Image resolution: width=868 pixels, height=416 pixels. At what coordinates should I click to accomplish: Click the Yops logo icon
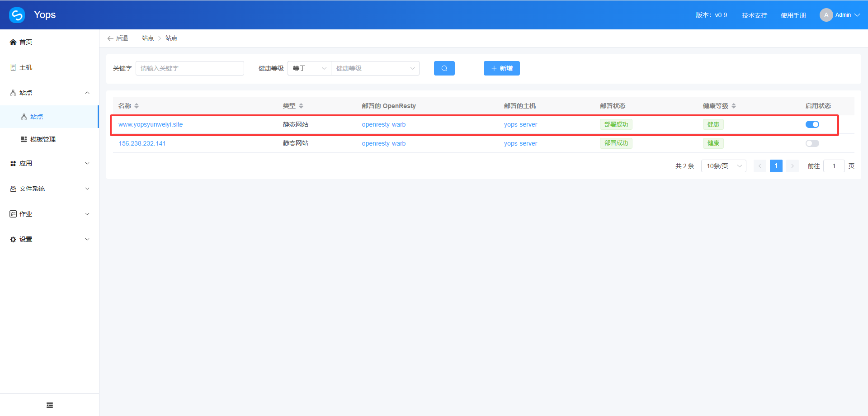17,15
